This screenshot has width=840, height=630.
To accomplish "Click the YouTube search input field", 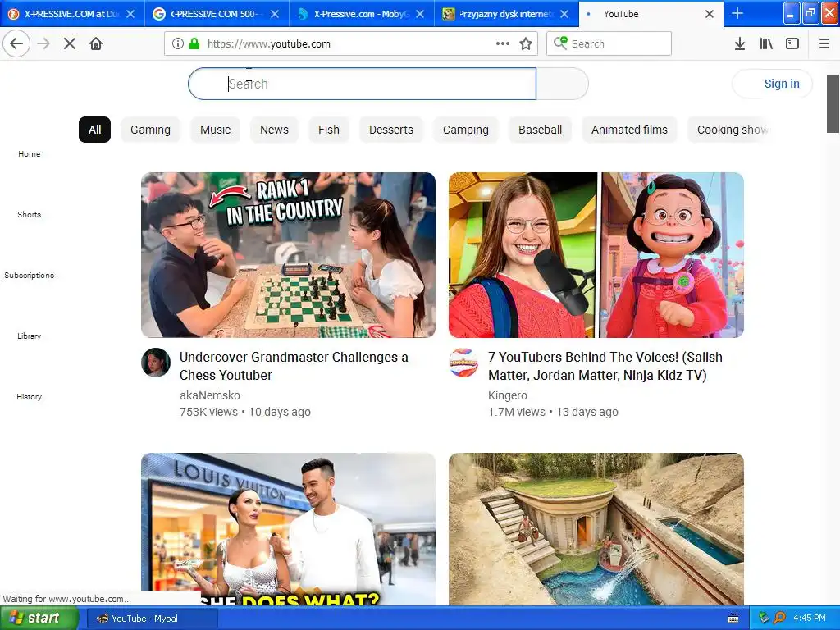I will tap(362, 84).
